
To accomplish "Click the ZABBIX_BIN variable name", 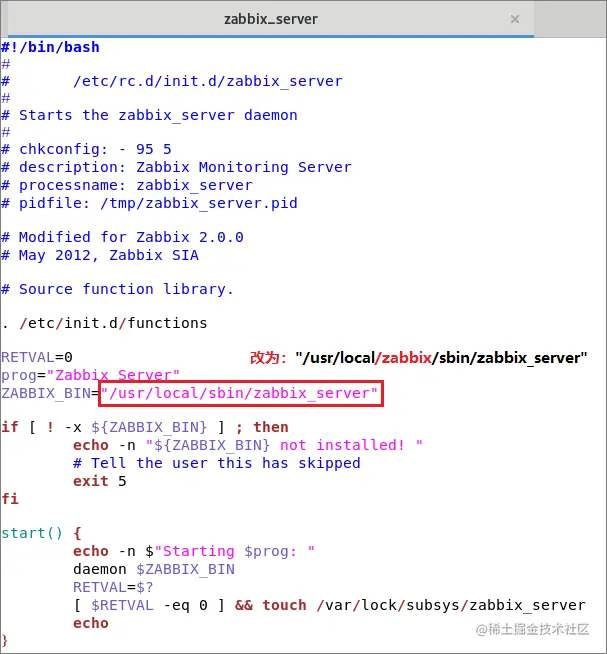I will pos(46,393).
